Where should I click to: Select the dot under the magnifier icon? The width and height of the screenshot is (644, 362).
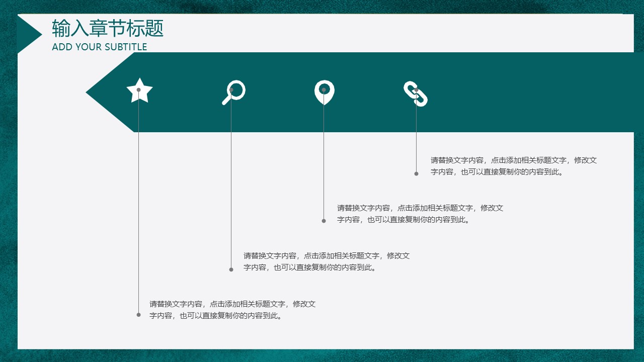(x=232, y=270)
